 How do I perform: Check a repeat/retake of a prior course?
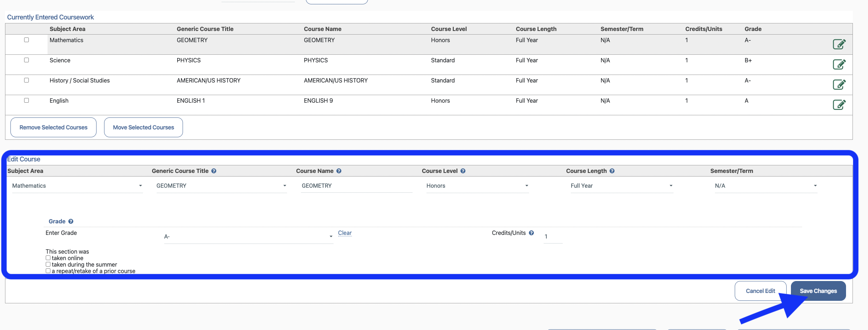(48, 270)
